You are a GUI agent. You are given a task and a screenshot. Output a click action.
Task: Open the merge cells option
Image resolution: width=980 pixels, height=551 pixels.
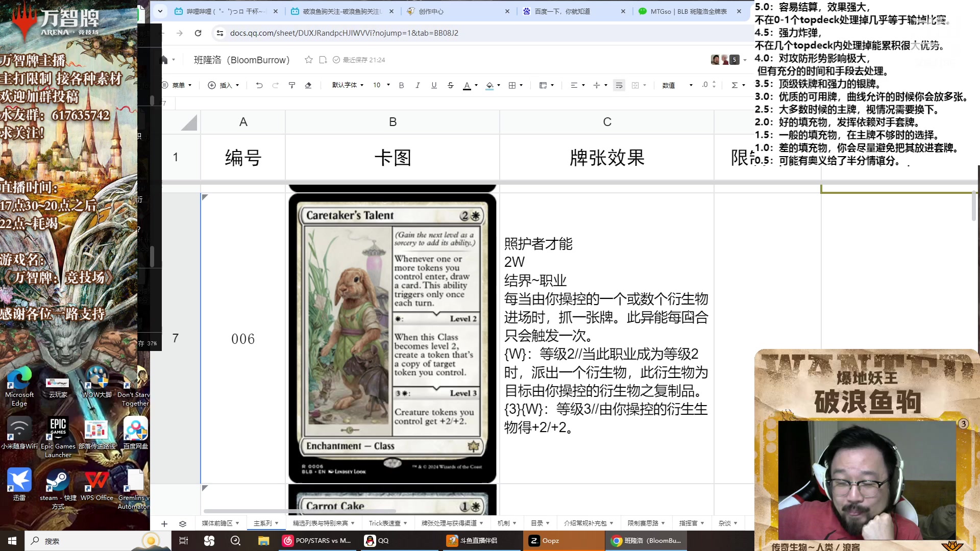(639, 85)
